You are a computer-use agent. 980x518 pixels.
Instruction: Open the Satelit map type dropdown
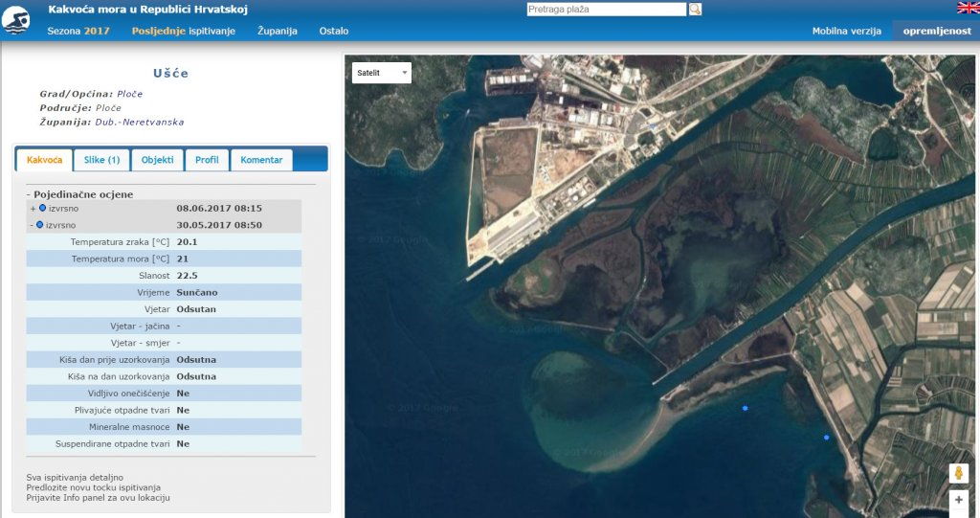click(381, 73)
